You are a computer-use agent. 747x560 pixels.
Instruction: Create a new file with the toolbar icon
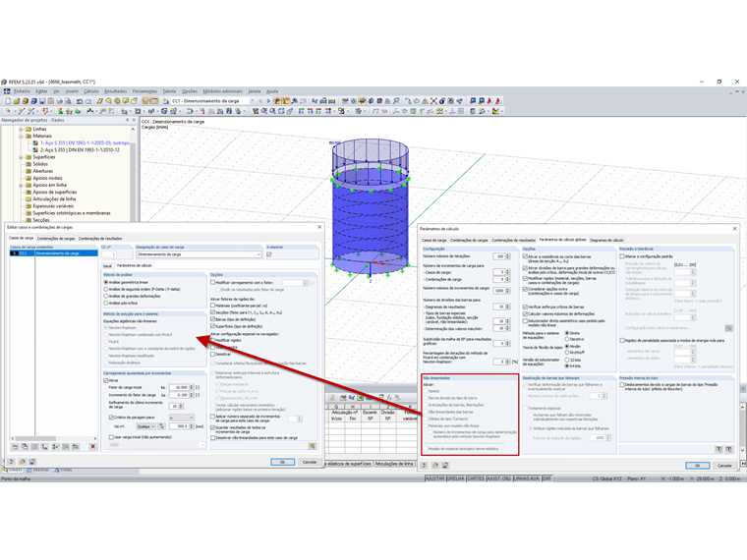[x=8, y=101]
